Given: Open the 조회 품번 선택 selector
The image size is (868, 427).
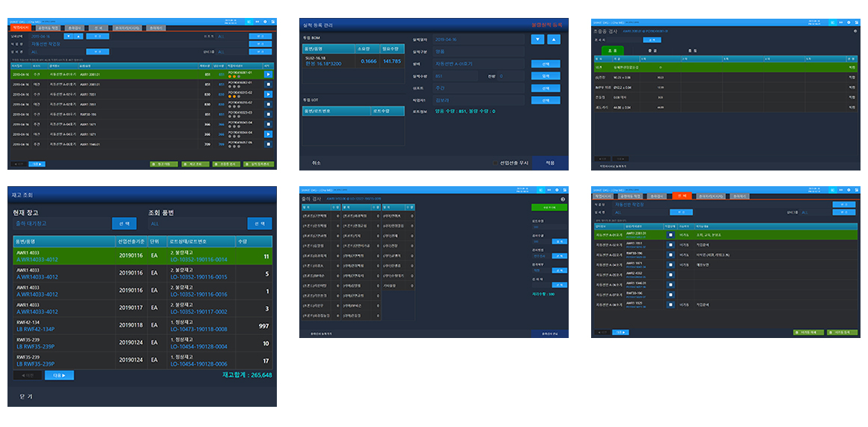Looking at the screenshot, I should pyautogui.click(x=260, y=224).
